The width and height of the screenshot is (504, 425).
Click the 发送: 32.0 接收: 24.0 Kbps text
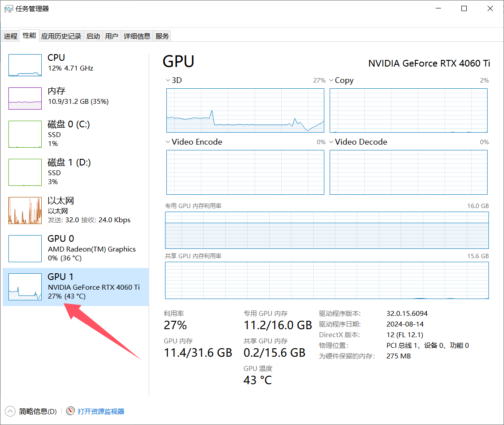(x=89, y=220)
